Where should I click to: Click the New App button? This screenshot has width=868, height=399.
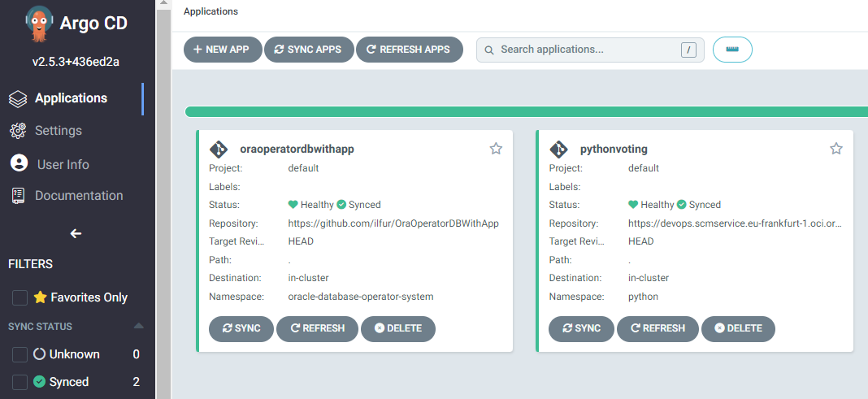click(223, 50)
